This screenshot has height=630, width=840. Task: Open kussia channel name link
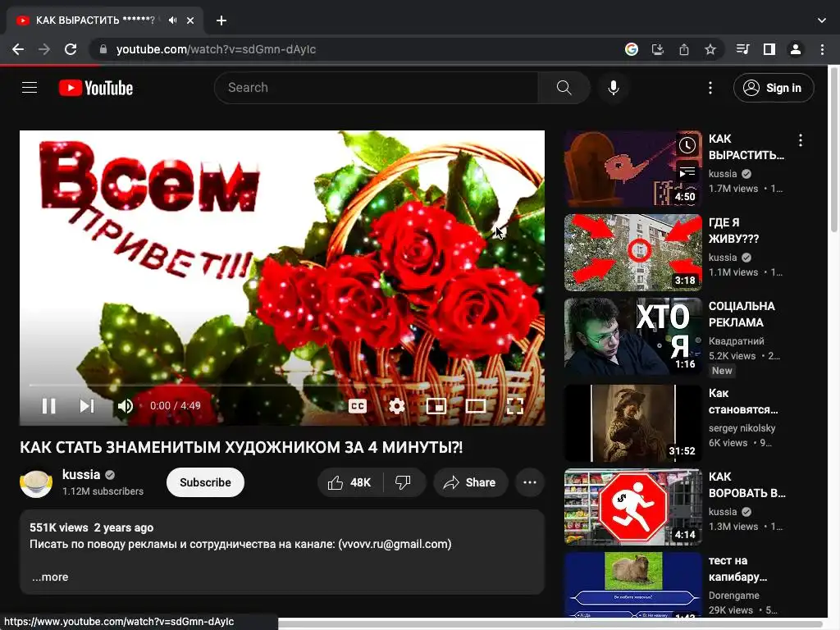point(81,475)
